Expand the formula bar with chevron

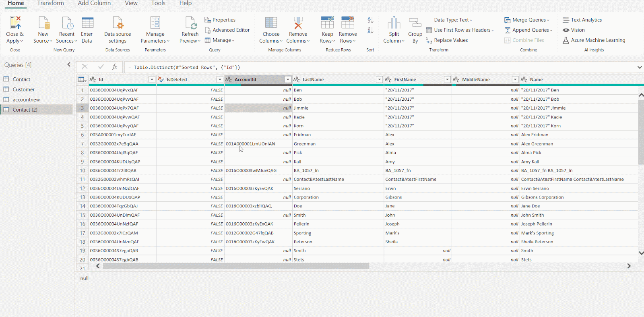point(639,67)
